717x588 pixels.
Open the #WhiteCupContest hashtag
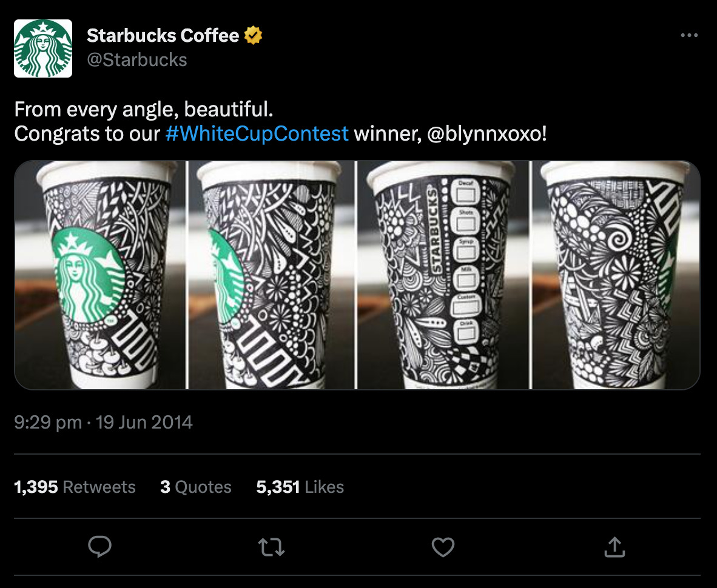257,134
